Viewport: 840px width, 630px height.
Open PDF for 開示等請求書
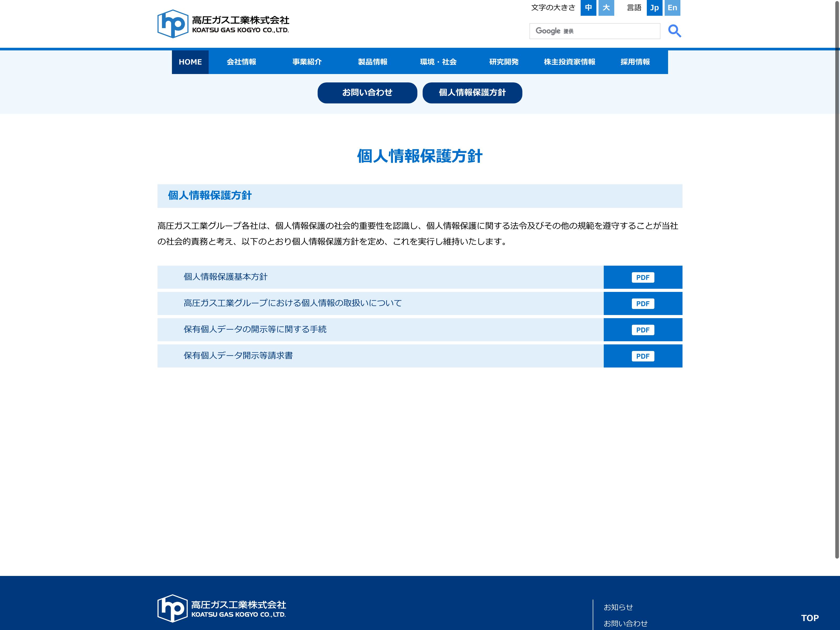pyautogui.click(x=643, y=356)
